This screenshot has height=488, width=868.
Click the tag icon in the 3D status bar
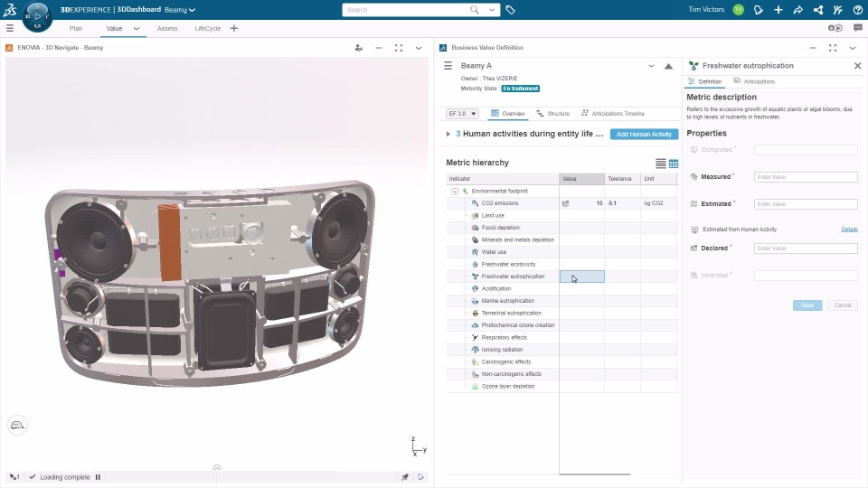click(x=420, y=477)
